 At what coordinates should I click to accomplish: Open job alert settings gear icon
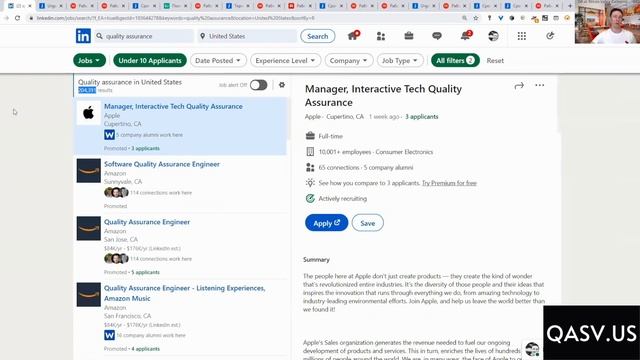tap(282, 85)
